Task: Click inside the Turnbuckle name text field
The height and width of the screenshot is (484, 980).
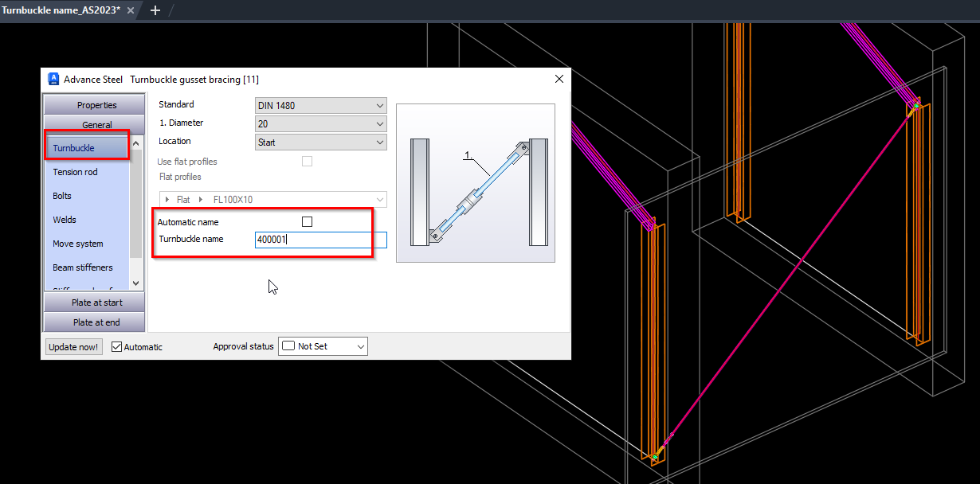Action: coord(313,239)
